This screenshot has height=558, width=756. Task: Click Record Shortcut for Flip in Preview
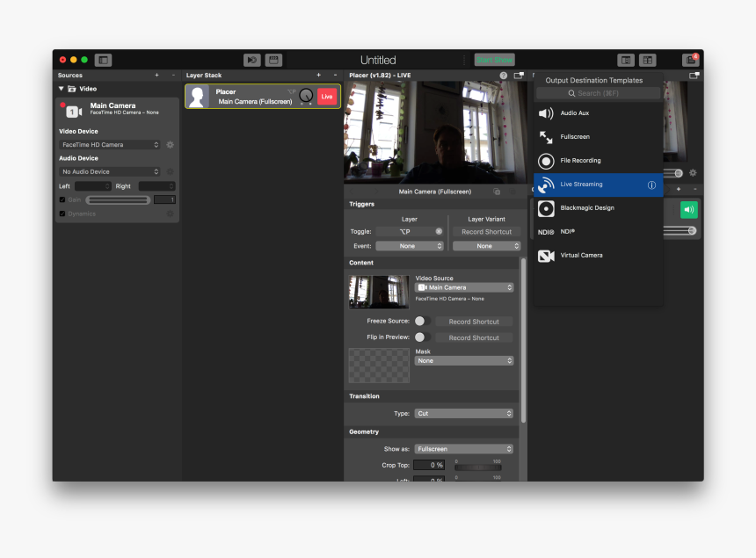tap(474, 337)
